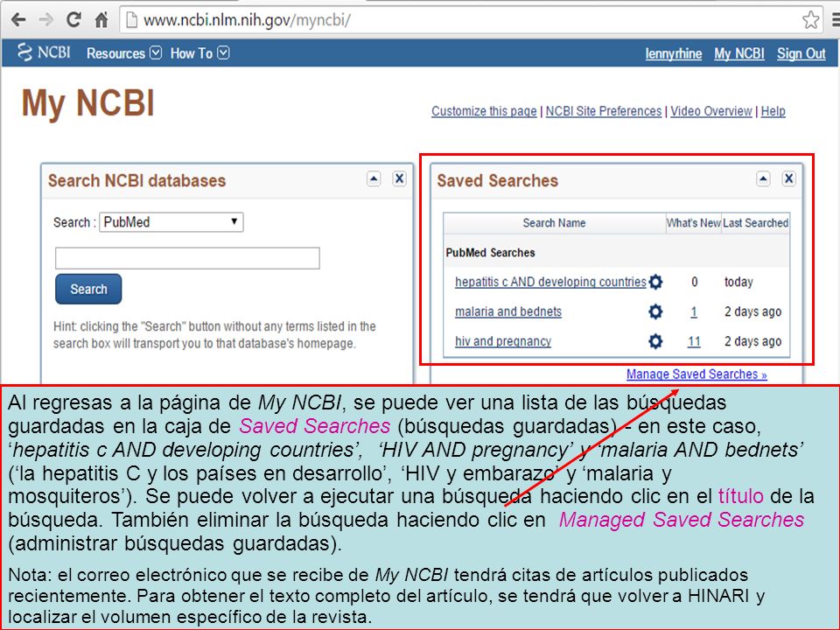Bookmark page with the star icon
Image resolution: width=840 pixels, height=630 pixels.
[810, 20]
